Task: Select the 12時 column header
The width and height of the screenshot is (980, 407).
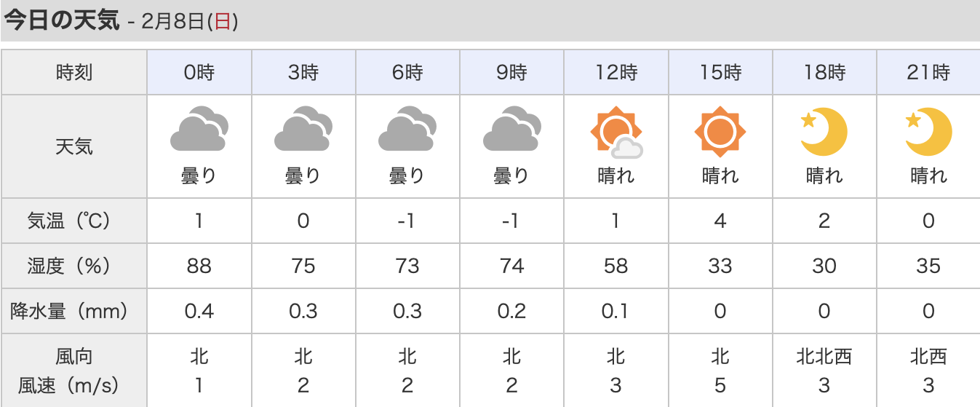Action: (x=616, y=73)
